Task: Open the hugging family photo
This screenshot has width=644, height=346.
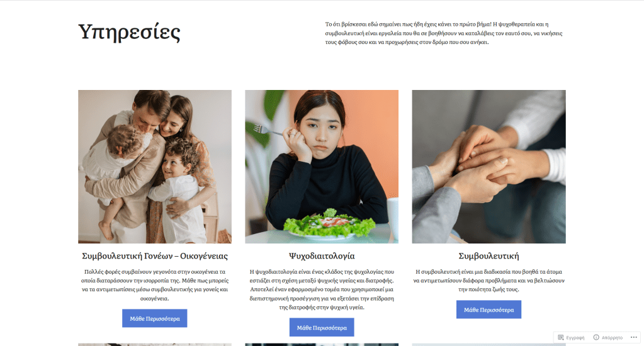Action: click(x=155, y=167)
